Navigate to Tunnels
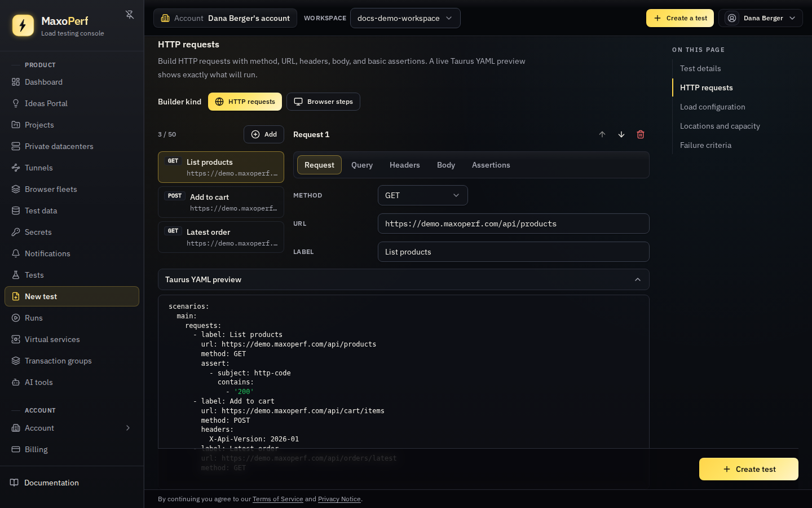This screenshot has height=508, width=812. [x=72, y=168]
